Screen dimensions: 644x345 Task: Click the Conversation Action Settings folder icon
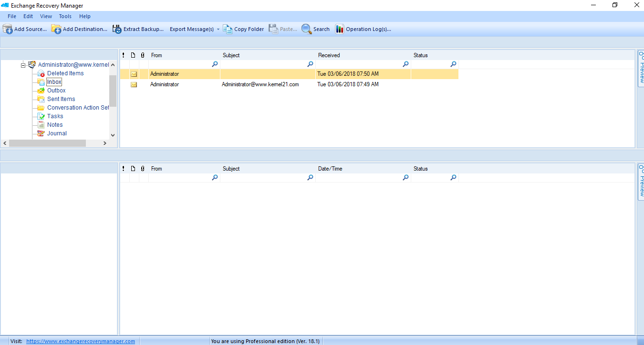[x=41, y=108]
